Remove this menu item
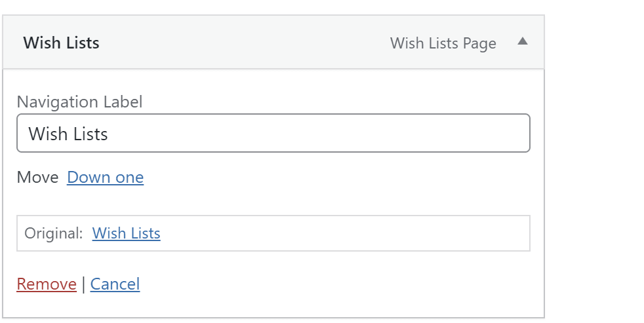This screenshot has height=323, width=644. (x=47, y=284)
